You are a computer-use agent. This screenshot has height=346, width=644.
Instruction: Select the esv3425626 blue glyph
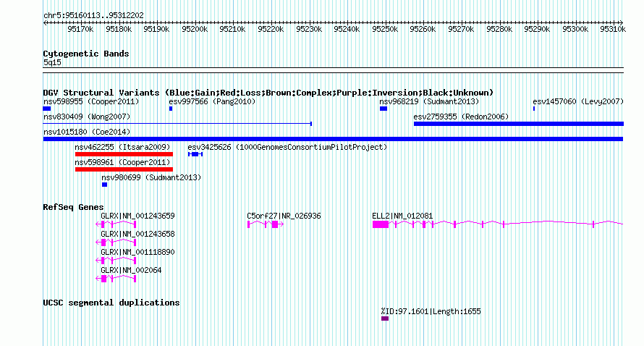click(195, 154)
